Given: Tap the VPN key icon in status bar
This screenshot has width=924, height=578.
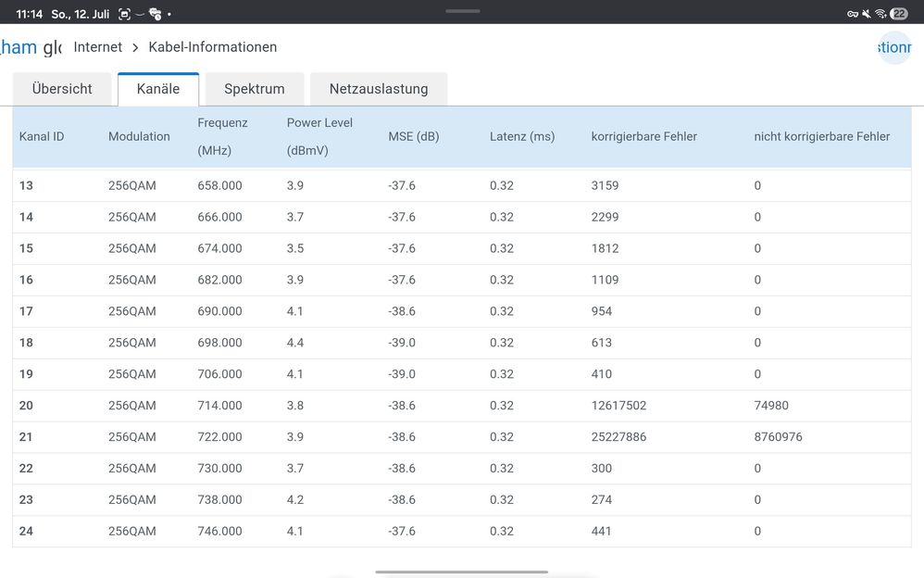Looking at the screenshot, I should coord(853,14).
